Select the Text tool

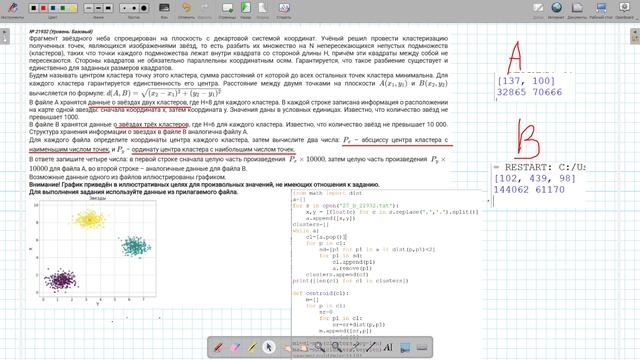[x=388, y=347]
